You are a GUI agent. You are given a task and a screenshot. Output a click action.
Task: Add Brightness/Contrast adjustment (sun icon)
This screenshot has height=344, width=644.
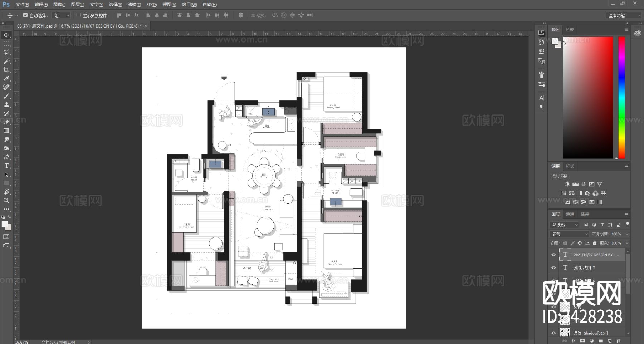[567, 184]
